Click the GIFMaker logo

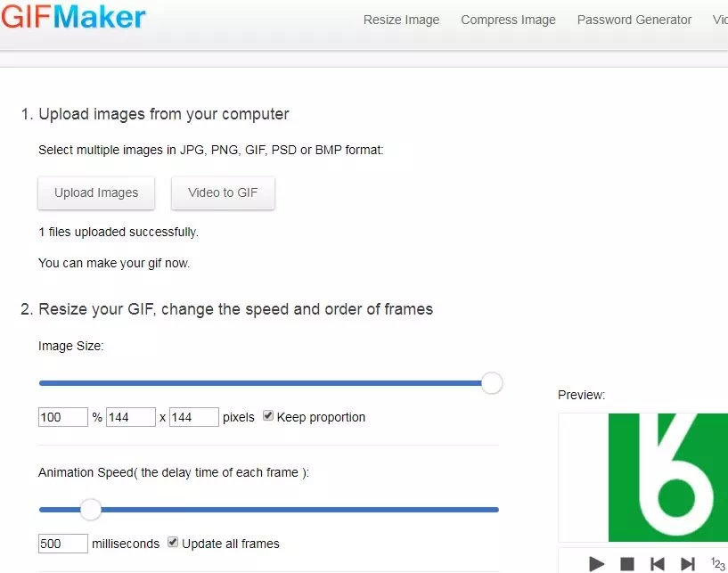pyautogui.click(x=73, y=17)
